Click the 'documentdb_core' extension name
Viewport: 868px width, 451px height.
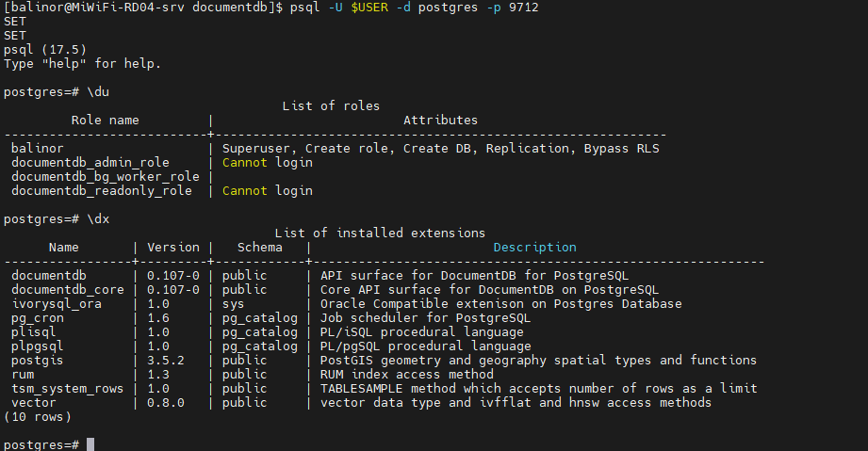pos(68,290)
